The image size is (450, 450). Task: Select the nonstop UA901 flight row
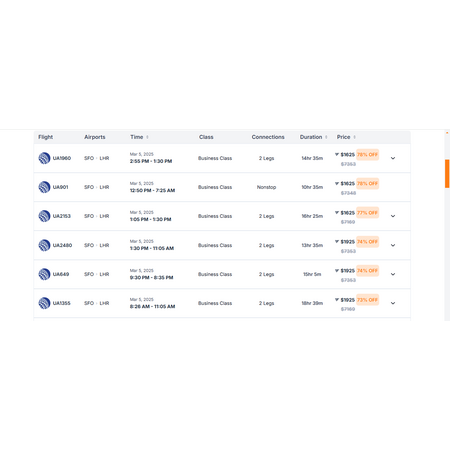tap(222, 187)
